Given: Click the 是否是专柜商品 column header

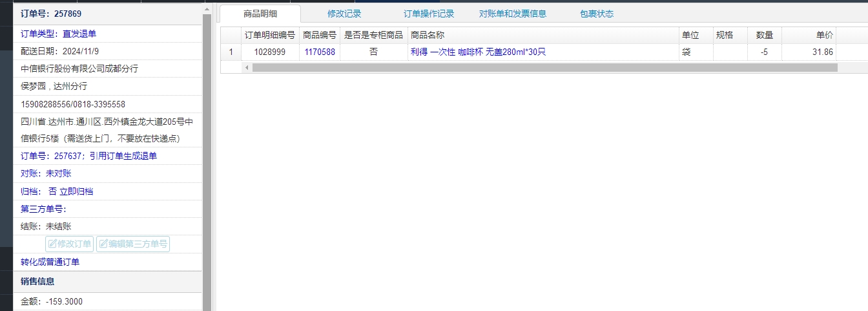Looking at the screenshot, I should tap(373, 35).
